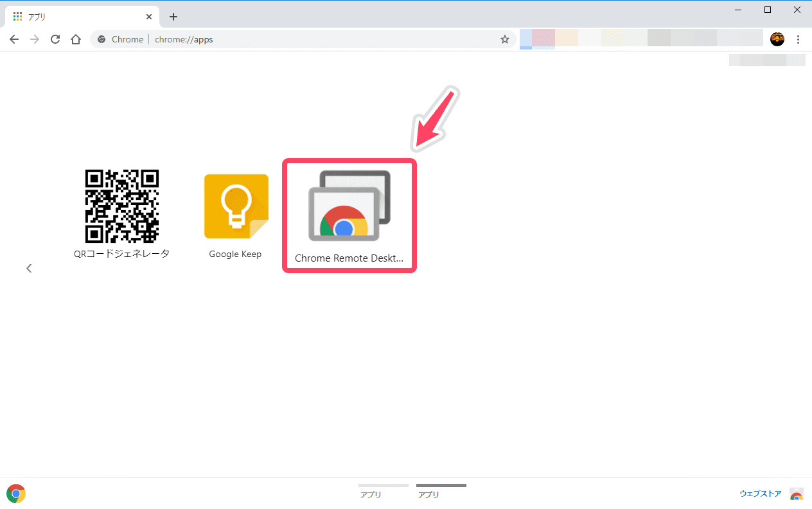Click the Web Store icon beside ウェブストア
This screenshot has width=812, height=509.
(797, 494)
